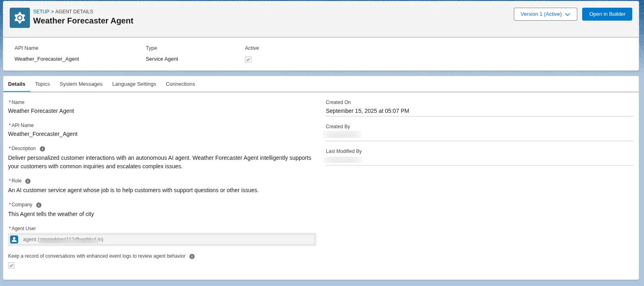Click the AGENT DETAILS breadcrumb text
This screenshot has height=286, width=644.
74,12
